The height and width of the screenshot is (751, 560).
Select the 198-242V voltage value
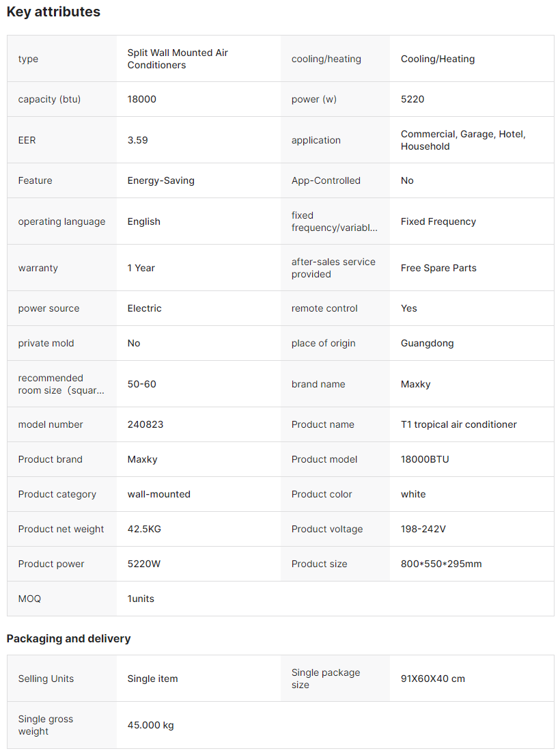423,529
